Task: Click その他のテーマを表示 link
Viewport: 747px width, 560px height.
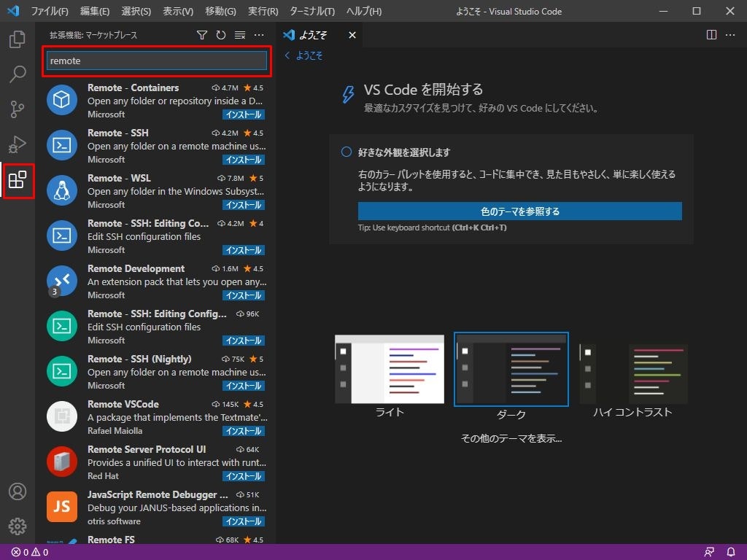Action: point(511,438)
